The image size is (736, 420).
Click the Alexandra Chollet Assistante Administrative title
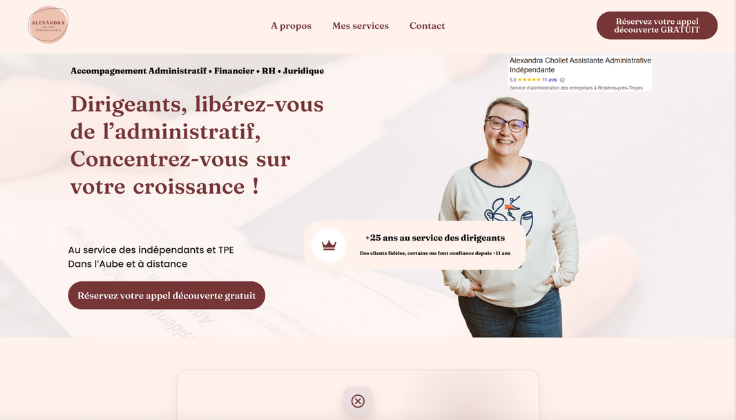click(x=580, y=65)
